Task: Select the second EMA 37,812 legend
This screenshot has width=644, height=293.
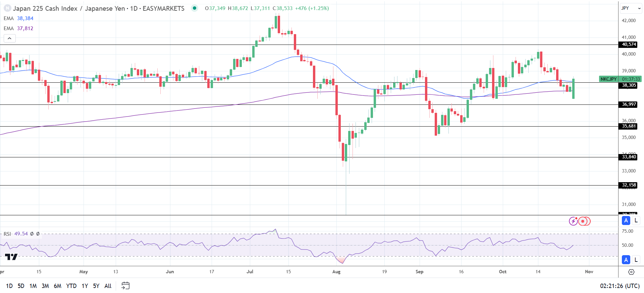Action: point(18,28)
